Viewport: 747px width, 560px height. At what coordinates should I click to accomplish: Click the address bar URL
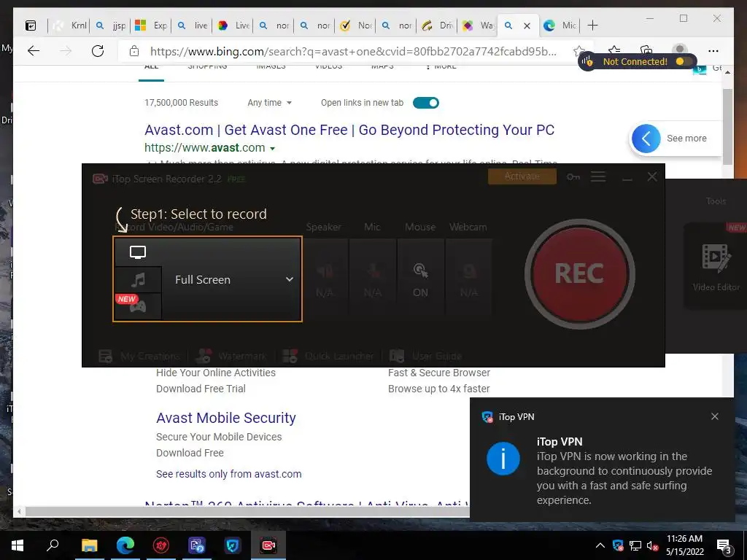click(353, 52)
